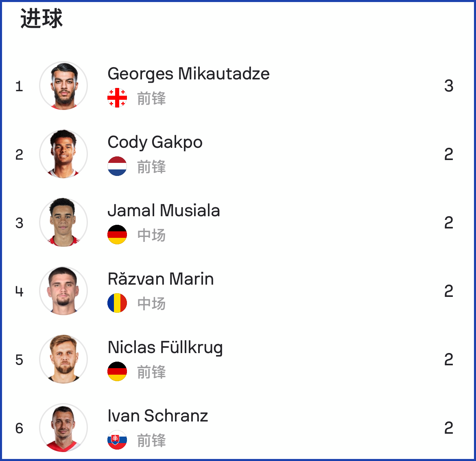Select the Niclas Füllkrug name
This screenshot has width=476, height=461.
coord(165,348)
